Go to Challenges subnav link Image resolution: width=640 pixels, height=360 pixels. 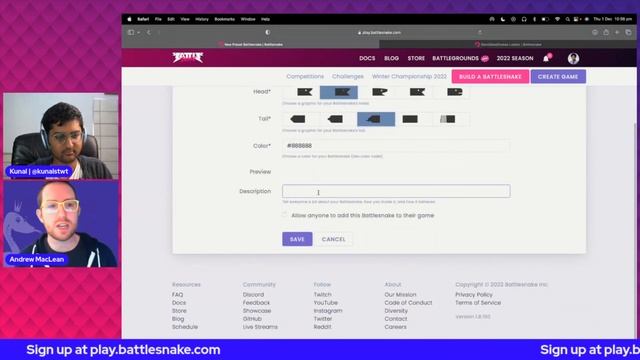click(347, 76)
